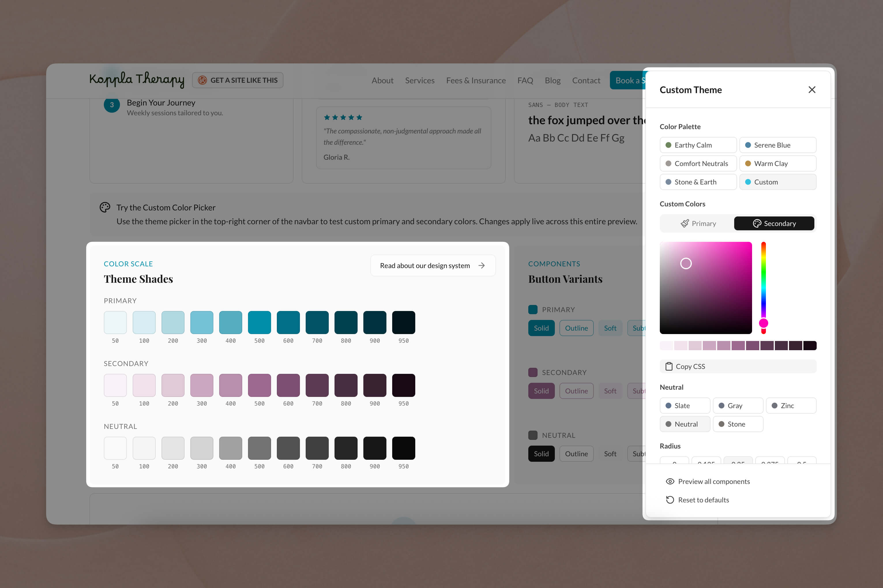Select the Slate neutral option
Image resolution: width=883 pixels, height=588 pixels.
pyautogui.click(x=685, y=405)
